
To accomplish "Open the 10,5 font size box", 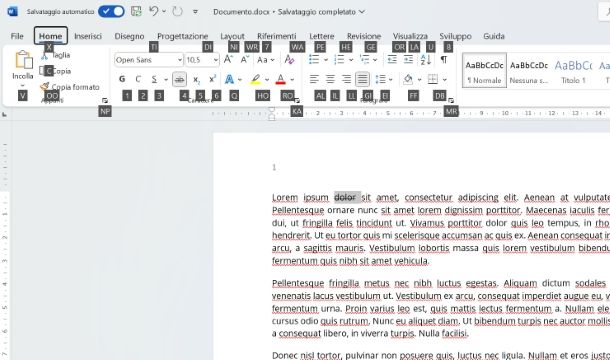I will [202, 60].
